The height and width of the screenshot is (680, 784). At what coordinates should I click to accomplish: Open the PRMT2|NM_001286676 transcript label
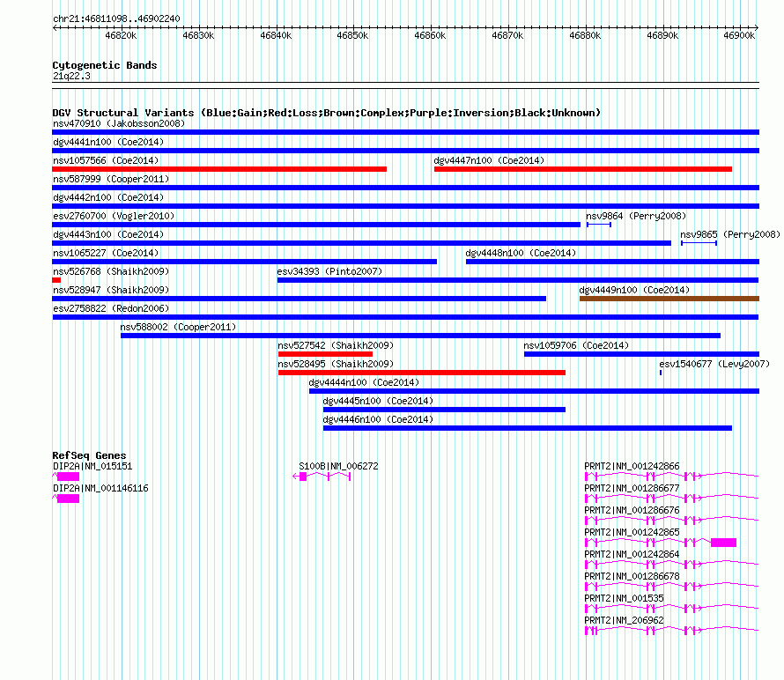coord(632,510)
